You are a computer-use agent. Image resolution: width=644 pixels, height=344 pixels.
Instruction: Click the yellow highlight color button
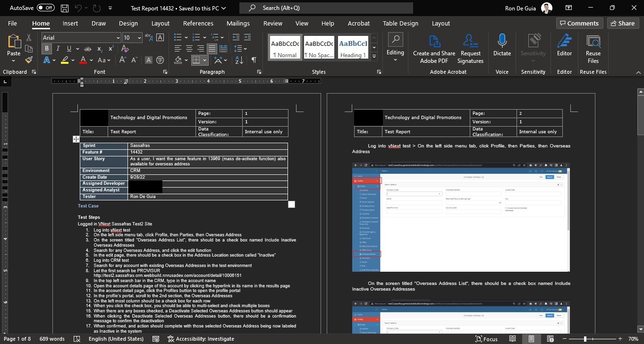coord(65,60)
